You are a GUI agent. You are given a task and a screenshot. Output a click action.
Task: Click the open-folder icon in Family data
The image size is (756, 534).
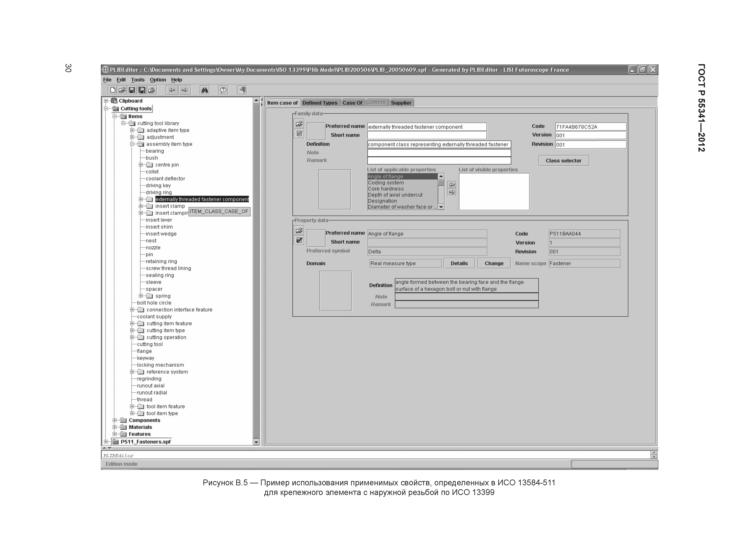299,124
